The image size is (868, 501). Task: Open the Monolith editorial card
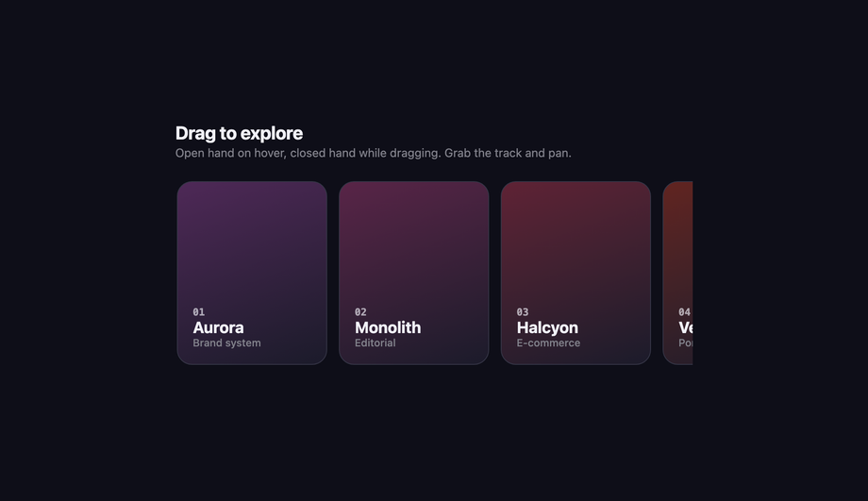coord(413,273)
